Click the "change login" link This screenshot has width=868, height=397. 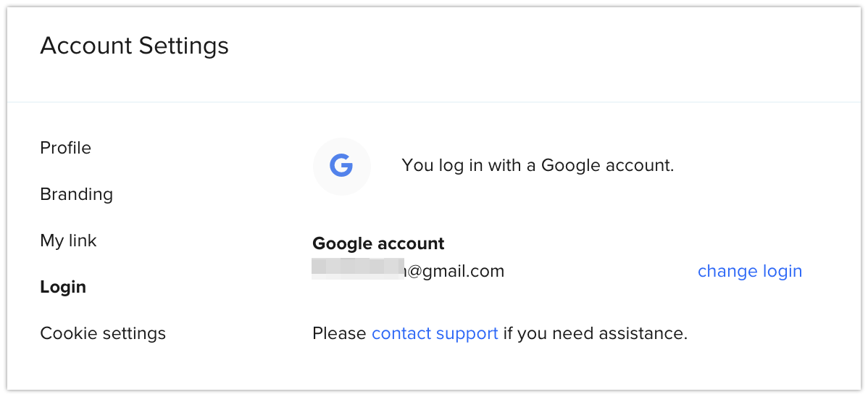749,271
